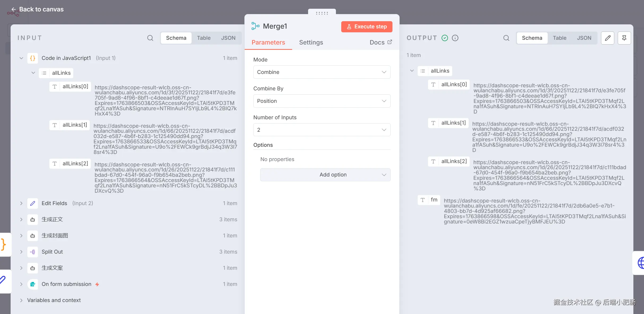
Task: Open the Mode Combine dropdown
Action: coord(322,72)
